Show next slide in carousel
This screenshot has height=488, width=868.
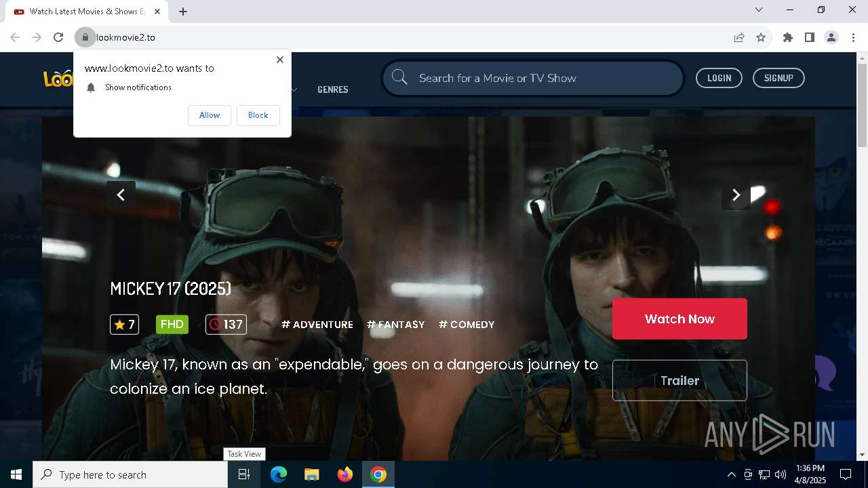click(736, 195)
